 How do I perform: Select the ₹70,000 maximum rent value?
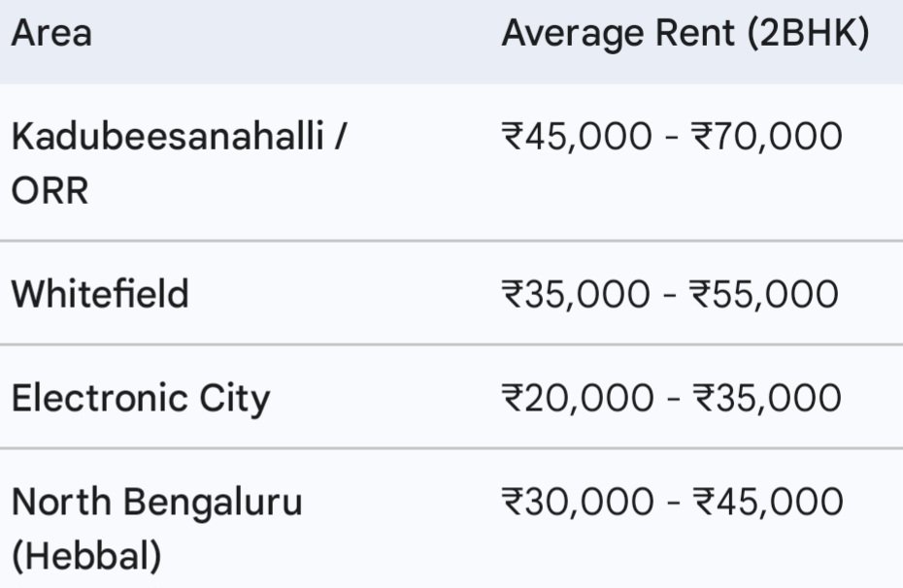[x=765, y=136]
